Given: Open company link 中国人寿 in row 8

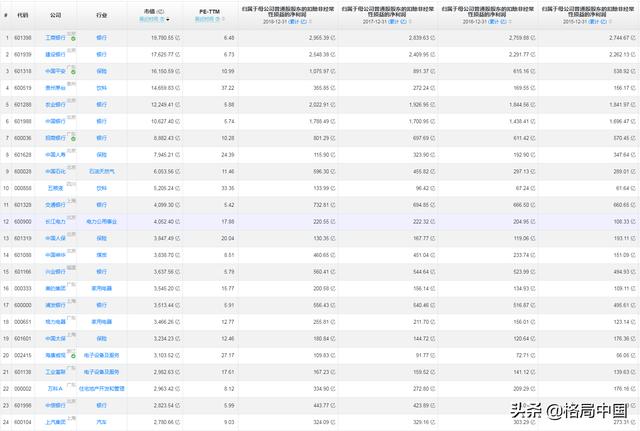Looking at the screenshot, I should click(55, 155).
